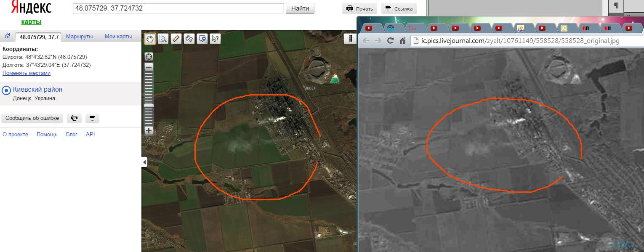Click the locate-me target icon above zoom
Image resolution: width=644 pixels, height=252 pixels.
(x=149, y=56)
